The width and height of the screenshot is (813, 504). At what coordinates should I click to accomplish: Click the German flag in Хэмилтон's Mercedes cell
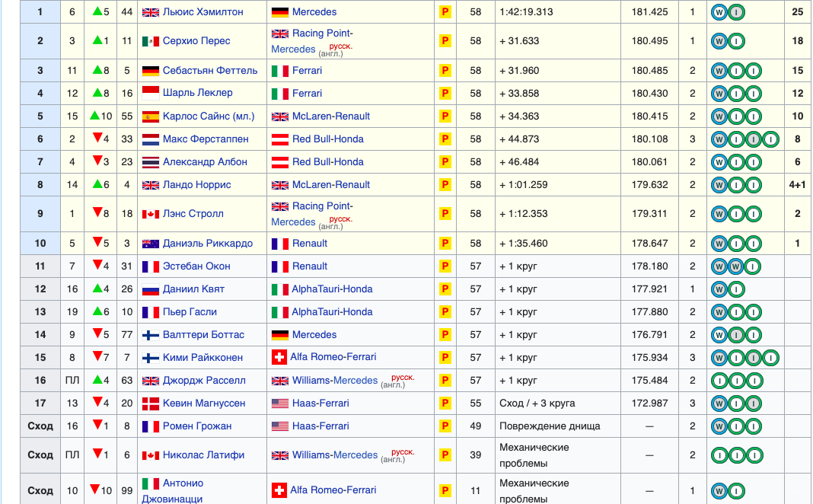[280, 12]
